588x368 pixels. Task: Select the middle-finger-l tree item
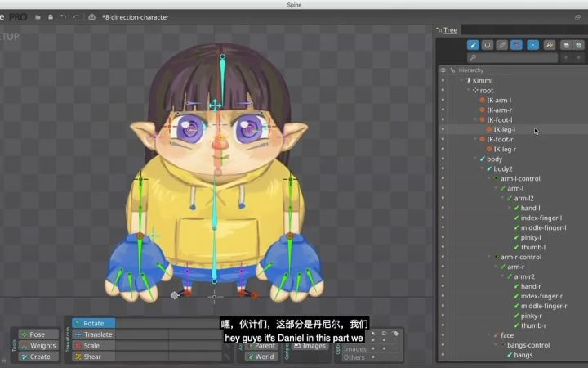543,227
